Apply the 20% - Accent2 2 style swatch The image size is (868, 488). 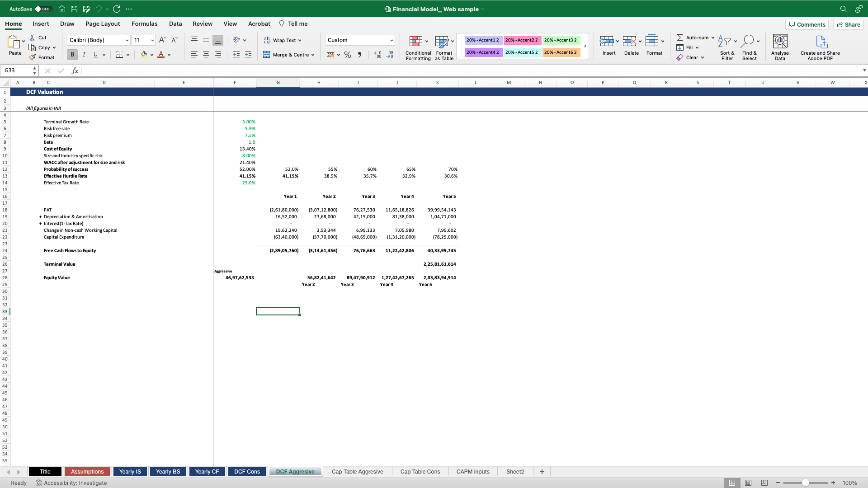[x=521, y=40]
